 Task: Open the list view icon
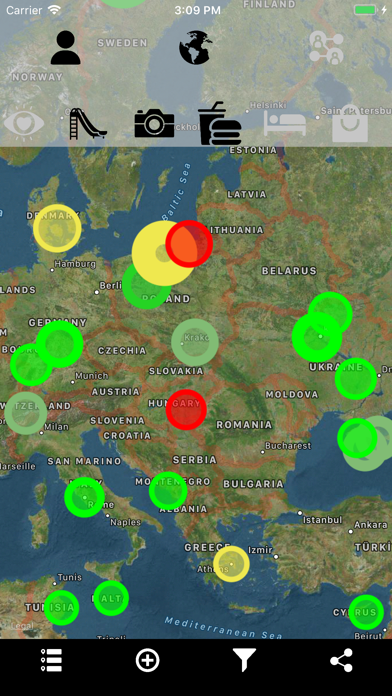[x=51, y=660]
